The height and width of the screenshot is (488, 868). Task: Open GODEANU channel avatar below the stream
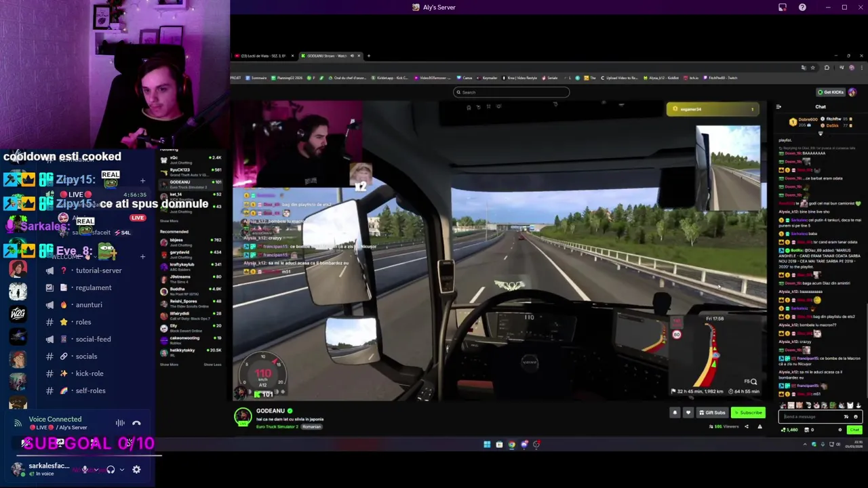point(243,417)
